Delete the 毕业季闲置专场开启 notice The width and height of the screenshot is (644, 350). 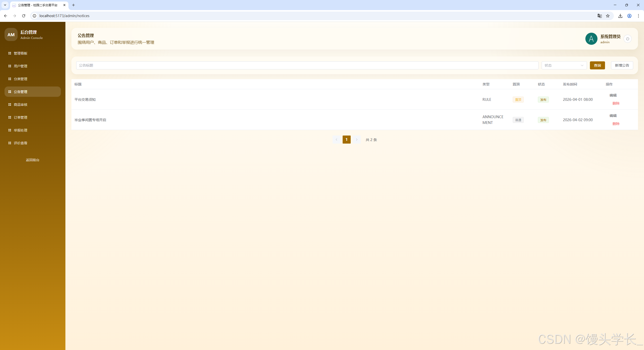point(616,124)
